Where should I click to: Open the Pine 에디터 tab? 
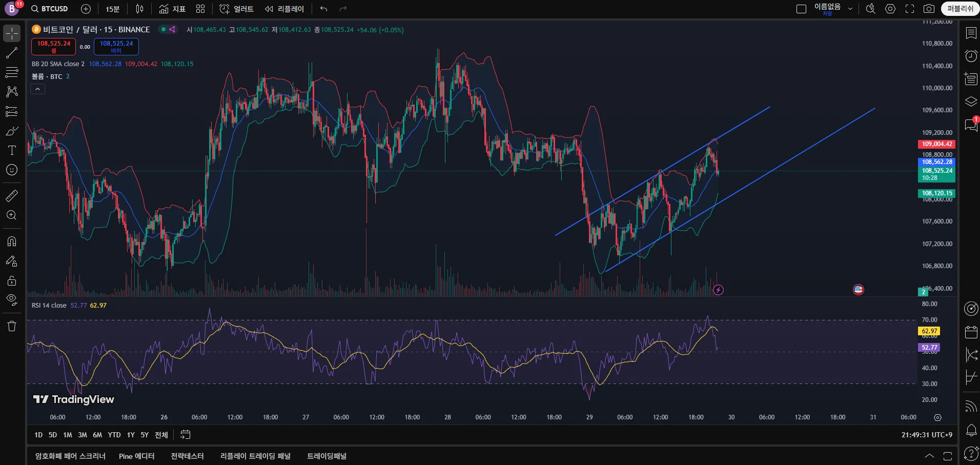click(x=136, y=456)
